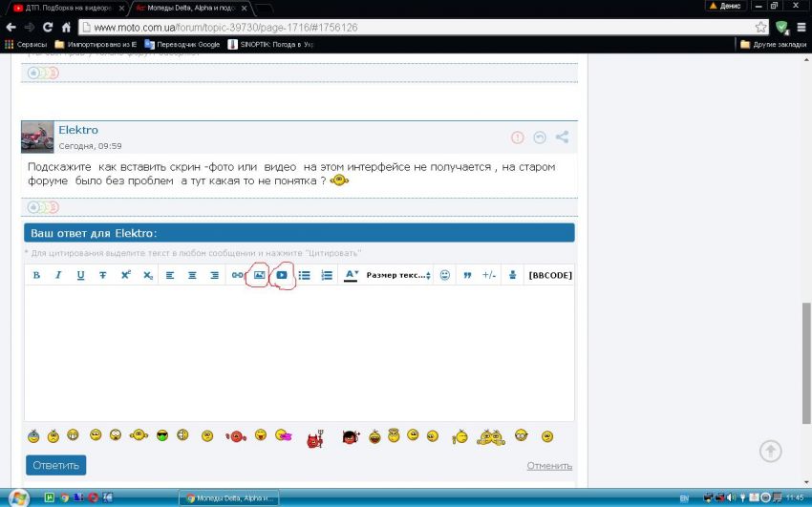Apply superscript formatting in editor
The height and width of the screenshot is (507, 812).
(x=125, y=275)
